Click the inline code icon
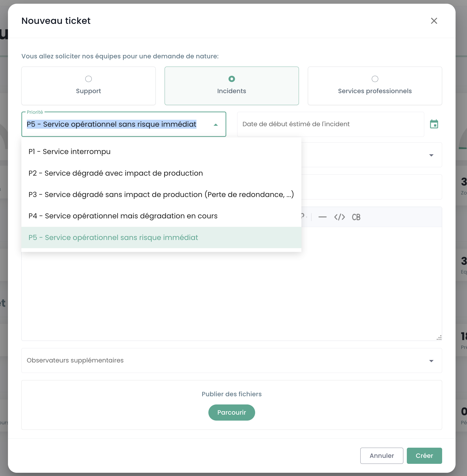467x476 pixels. pos(339,217)
